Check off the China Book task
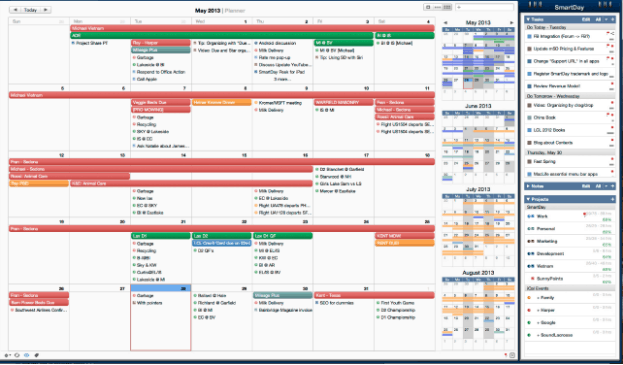This screenshot has width=623, height=365. click(x=529, y=118)
